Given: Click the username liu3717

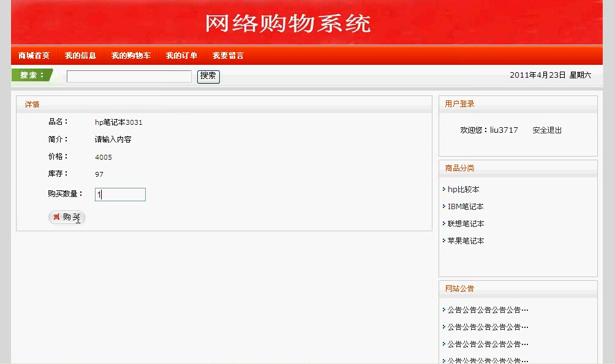Looking at the screenshot, I should (504, 130).
